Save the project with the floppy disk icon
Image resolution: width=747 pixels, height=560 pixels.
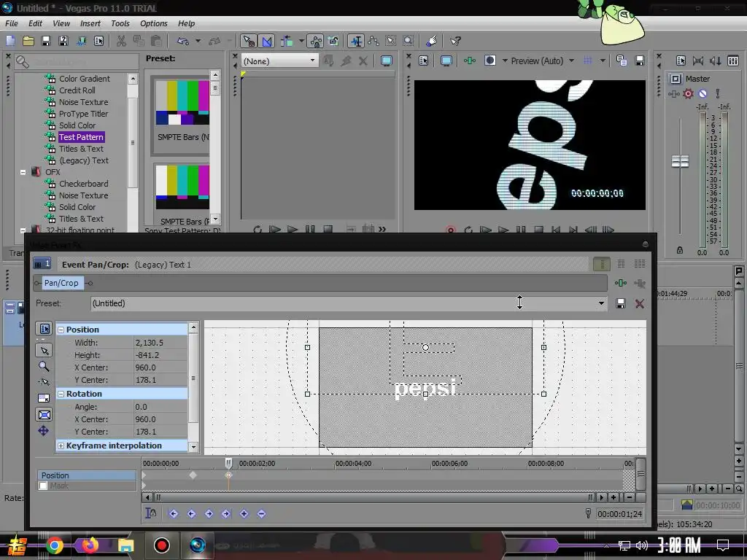click(x=46, y=41)
